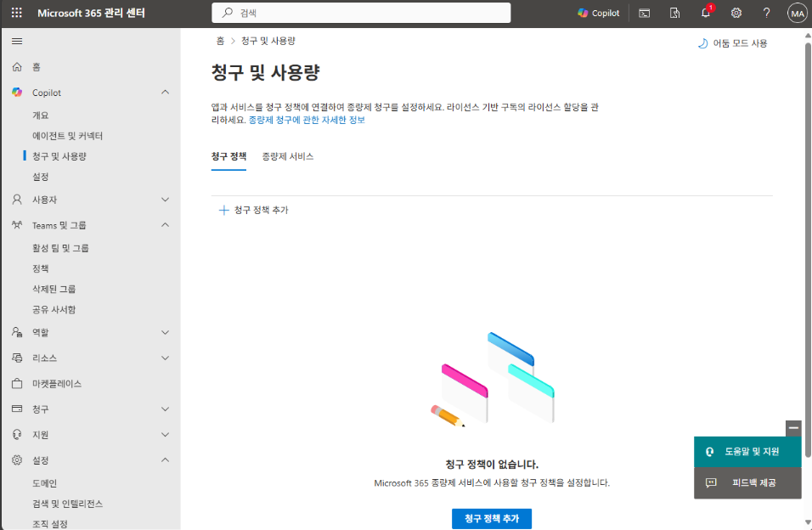This screenshot has width=812, height=530.
Task: Click 홈 in the breadcrumb
Action: pos(220,41)
